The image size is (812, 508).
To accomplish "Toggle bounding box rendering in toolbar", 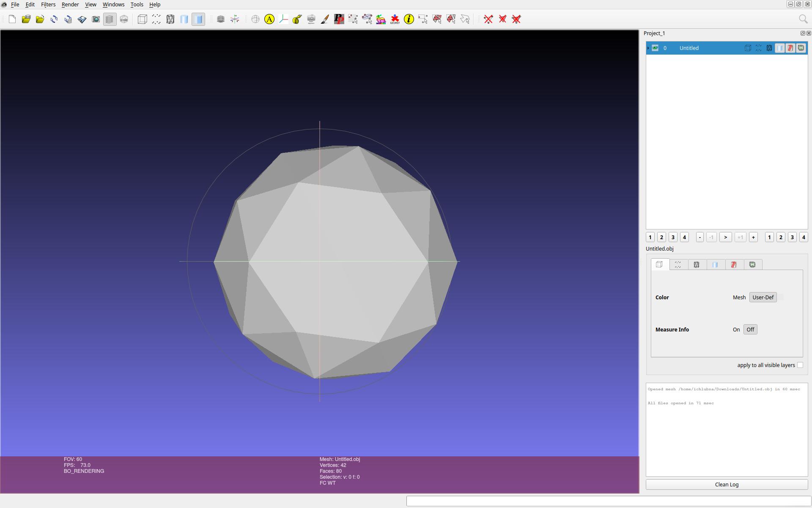I will (143, 19).
